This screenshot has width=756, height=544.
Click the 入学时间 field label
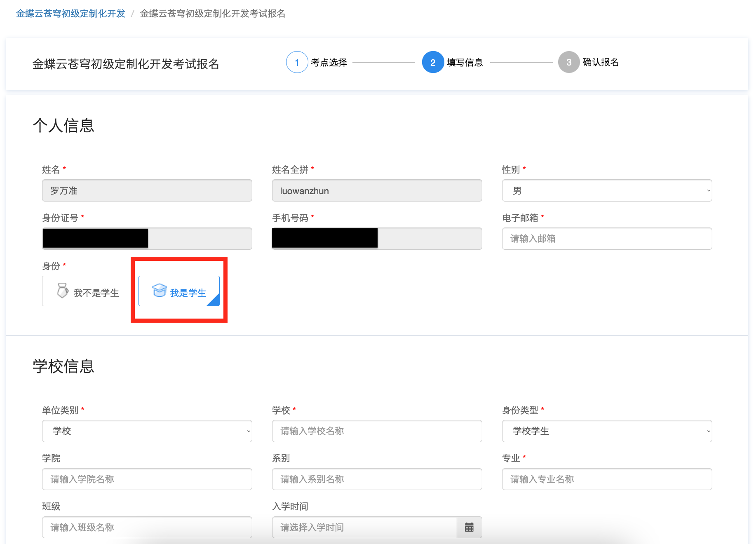pyautogui.click(x=290, y=506)
